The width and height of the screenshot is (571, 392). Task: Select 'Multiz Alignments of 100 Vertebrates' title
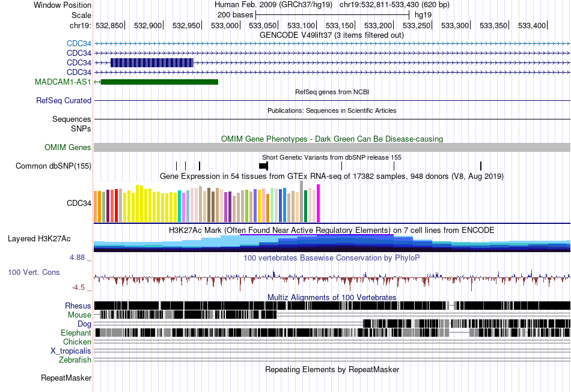(332, 298)
